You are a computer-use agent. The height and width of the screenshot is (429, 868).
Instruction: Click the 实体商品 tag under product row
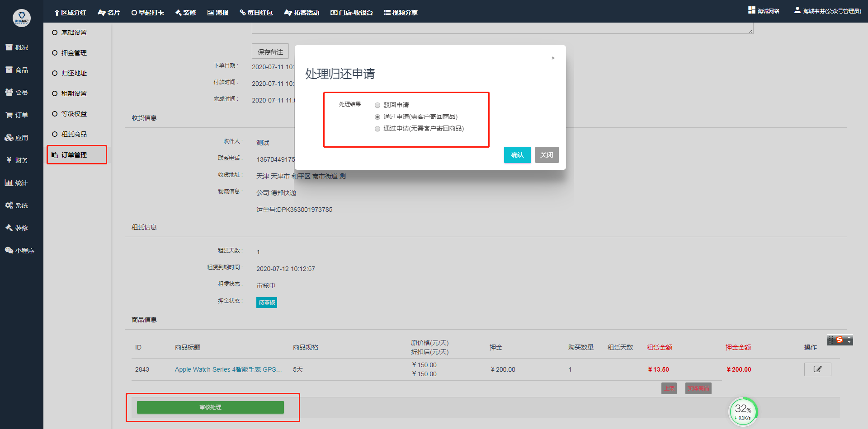[698, 388]
